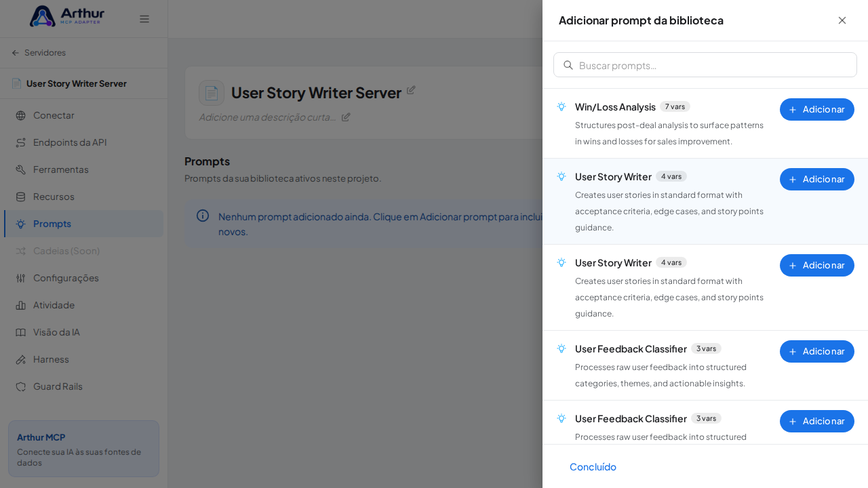Open the Atividade section
Screen dimensions: 868x488
83,305
